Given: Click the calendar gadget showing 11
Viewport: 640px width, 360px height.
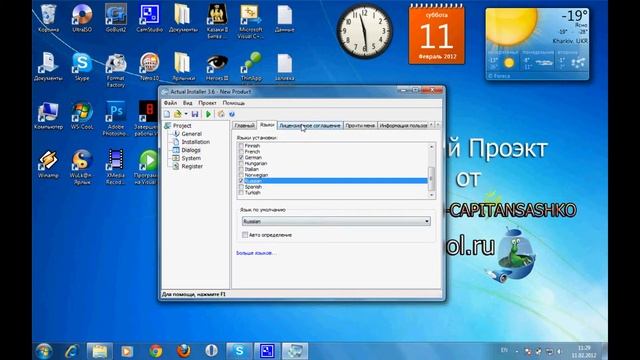Looking at the screenshot, I should pyautogui.click(x=436, y=35).
